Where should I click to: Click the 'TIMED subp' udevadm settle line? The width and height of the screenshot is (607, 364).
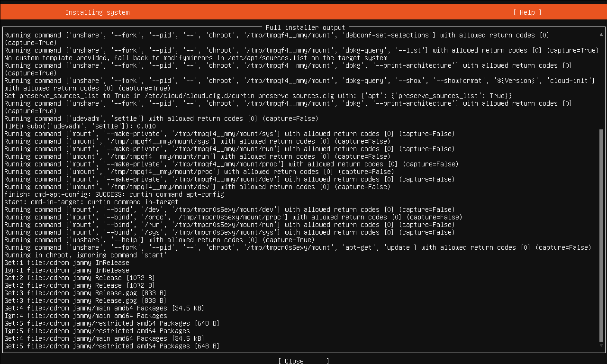[80, 126]
